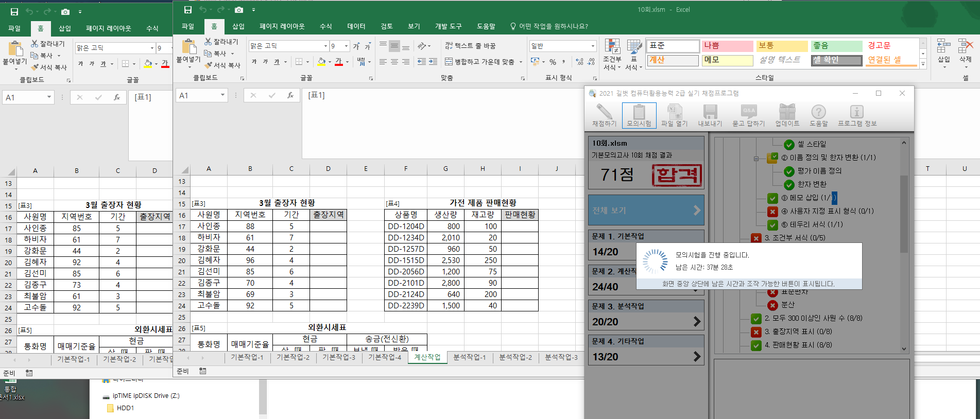The width and height of the screenshot is (980, 419).
Task: Open the 병합하고 가운데 맞춤 dropdown arrow
Action: pos(521,62)
